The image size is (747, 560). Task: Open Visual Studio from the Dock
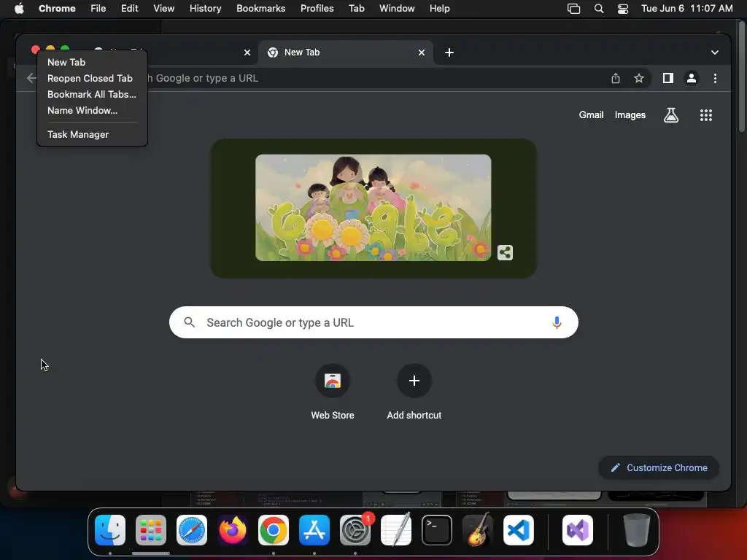click(578, 530)
